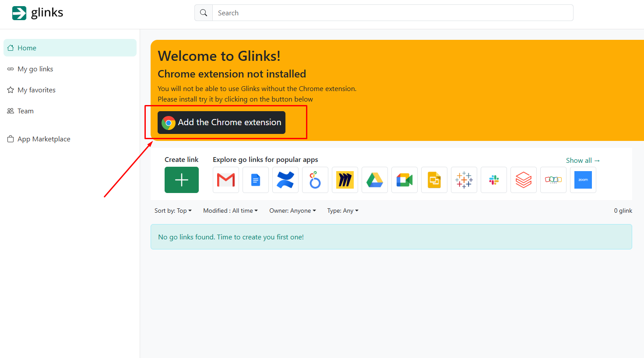Screen dimensions: 644x358
Task: Select the Miro app icon
Action: 345,180
